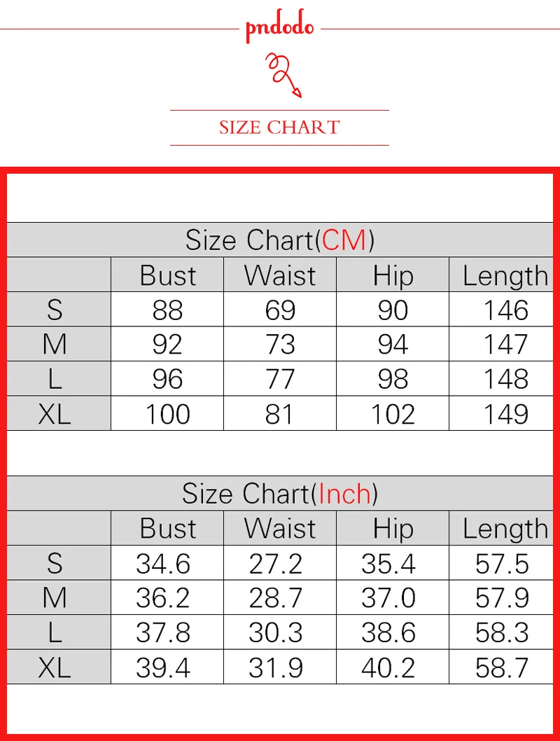
Task: Click the pndodo brand logo
Action: point(279,25)
